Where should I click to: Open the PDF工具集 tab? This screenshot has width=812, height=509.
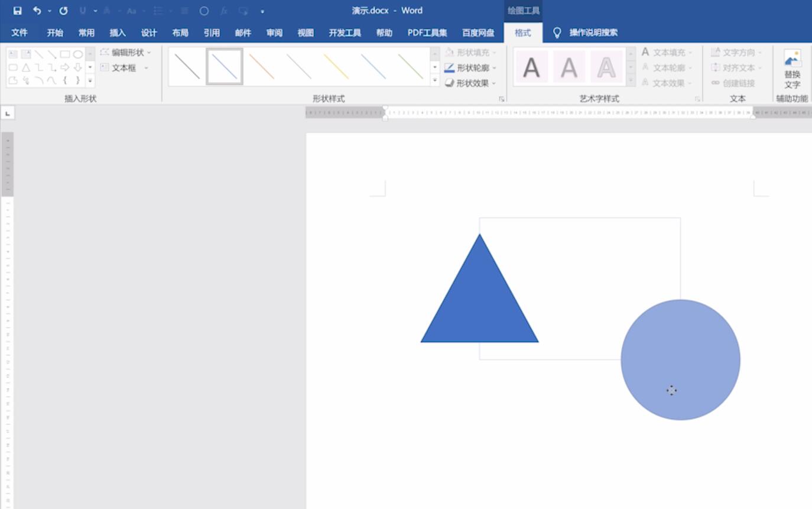tap(427, 33)
